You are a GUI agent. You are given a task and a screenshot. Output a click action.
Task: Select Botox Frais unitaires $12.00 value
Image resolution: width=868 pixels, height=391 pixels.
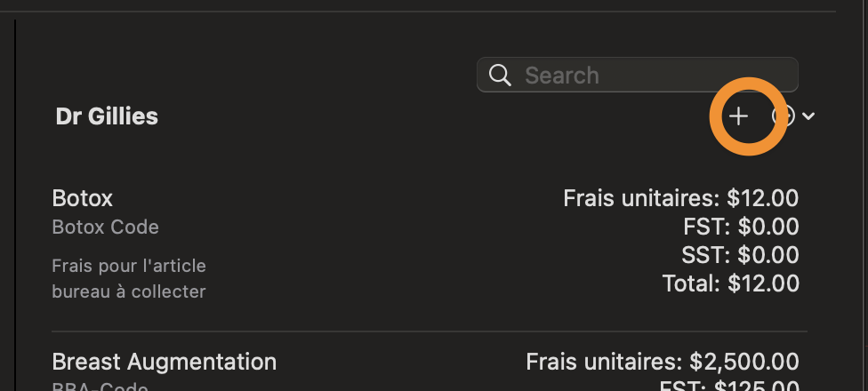681,198
